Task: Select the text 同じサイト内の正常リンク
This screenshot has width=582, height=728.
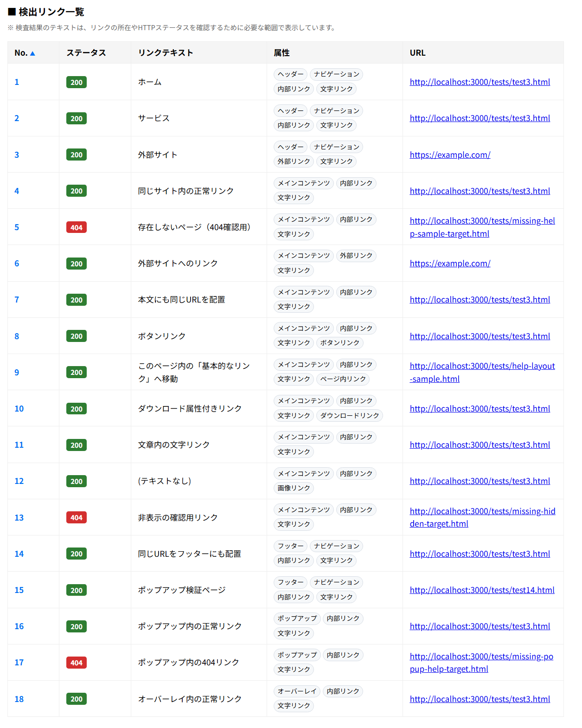Action: pyautogui.click(x=186, y=191)
